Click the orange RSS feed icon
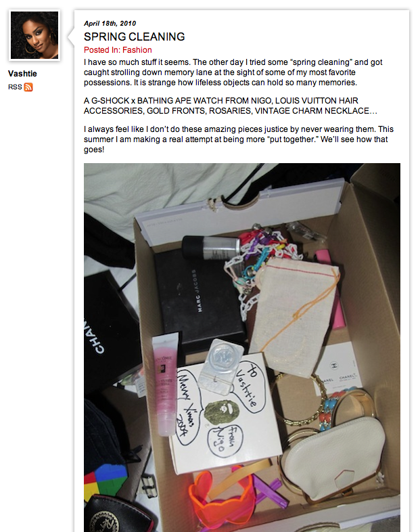420x532 pixels. (x=28, y=87)
